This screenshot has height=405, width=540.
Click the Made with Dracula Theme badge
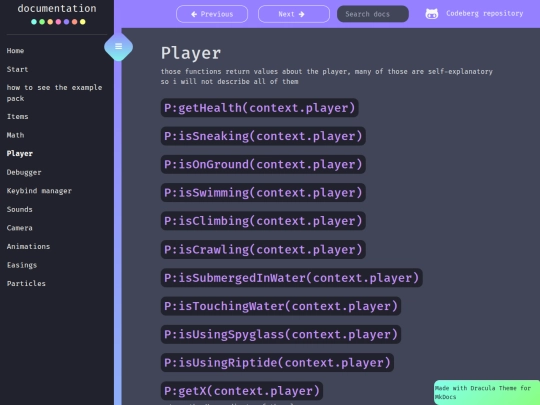pyautogui.click(x=487, y=392)
